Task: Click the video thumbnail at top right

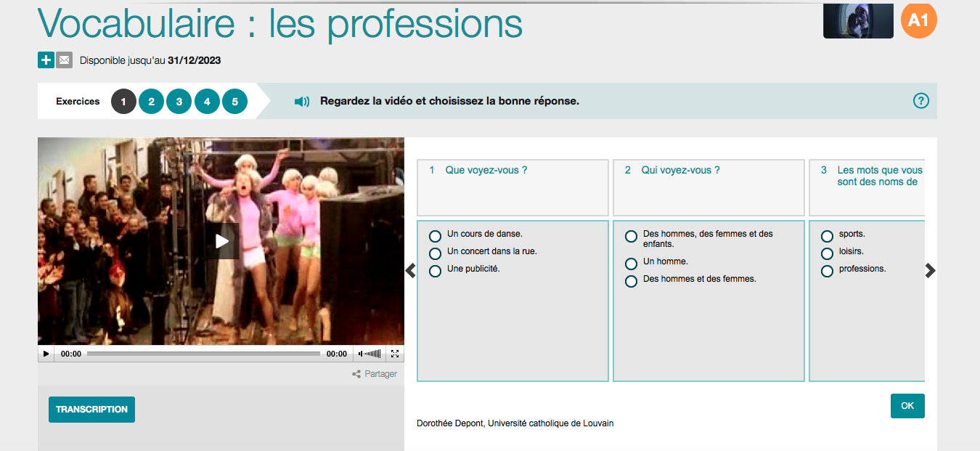Action: pyautogui.click(x=858, y=20)
